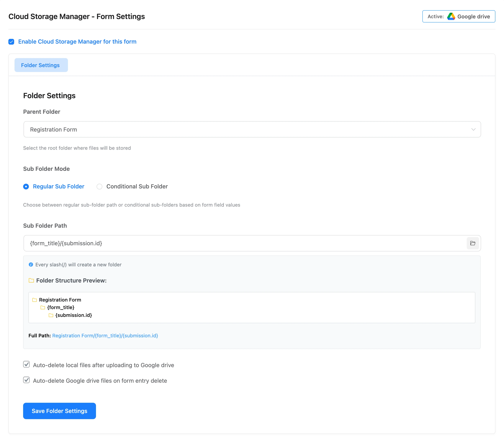Click folder icon next to Folder Structure Preview
The width and height of the screenshot is (504, 439).
pyautogui.click(x=31, y=280)
